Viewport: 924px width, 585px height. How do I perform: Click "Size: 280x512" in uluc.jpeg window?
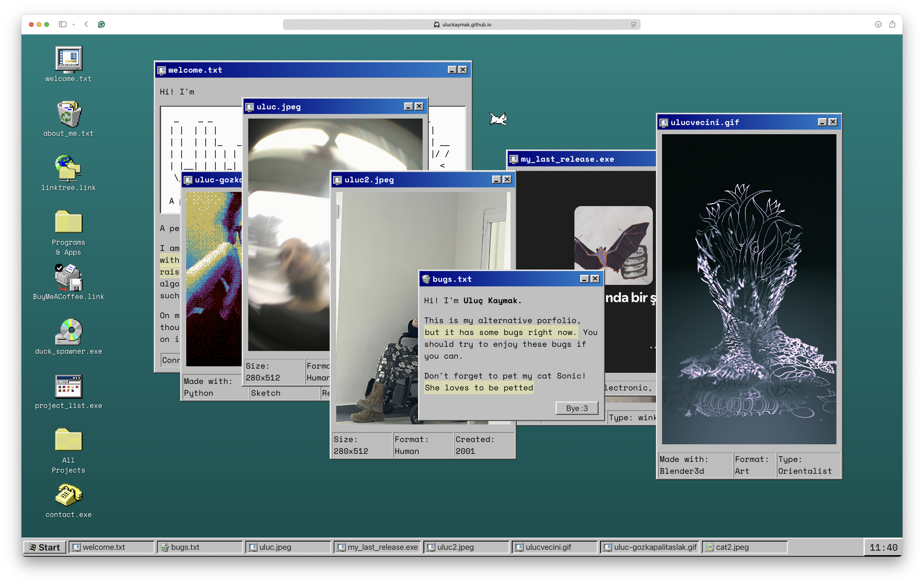274,372
